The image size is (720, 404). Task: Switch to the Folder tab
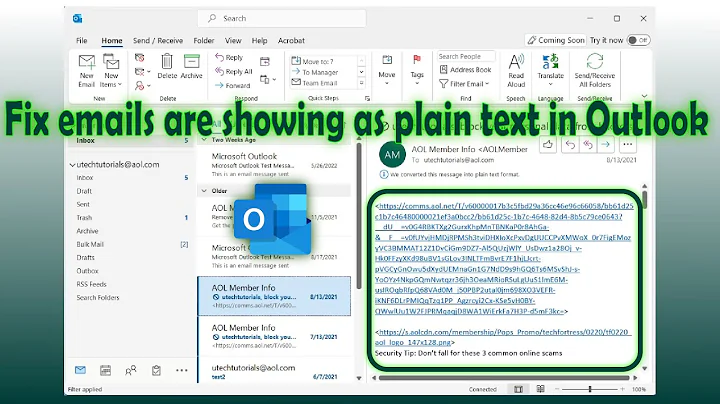click(204, 40)
